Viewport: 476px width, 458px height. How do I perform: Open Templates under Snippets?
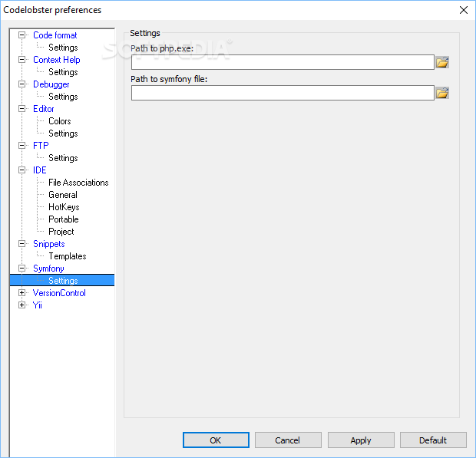[68, 256]
